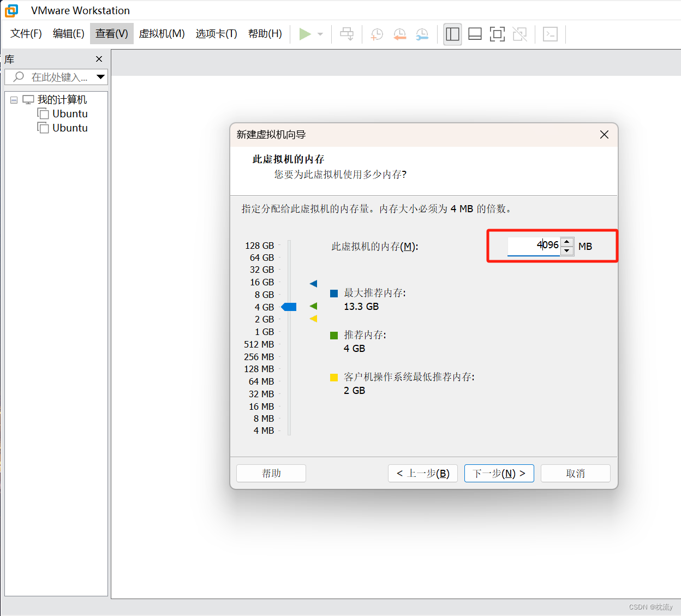Collapse the 我的计算机 tree node
The width and height of the screenshot is (681, 616).
pos(14,100)
